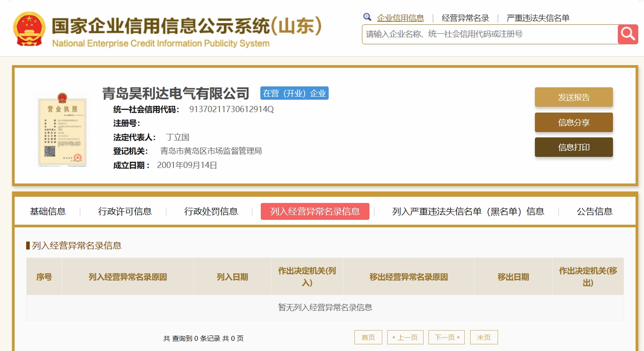Go to first page with 首页
644x351 pixels.
point(368,337)
